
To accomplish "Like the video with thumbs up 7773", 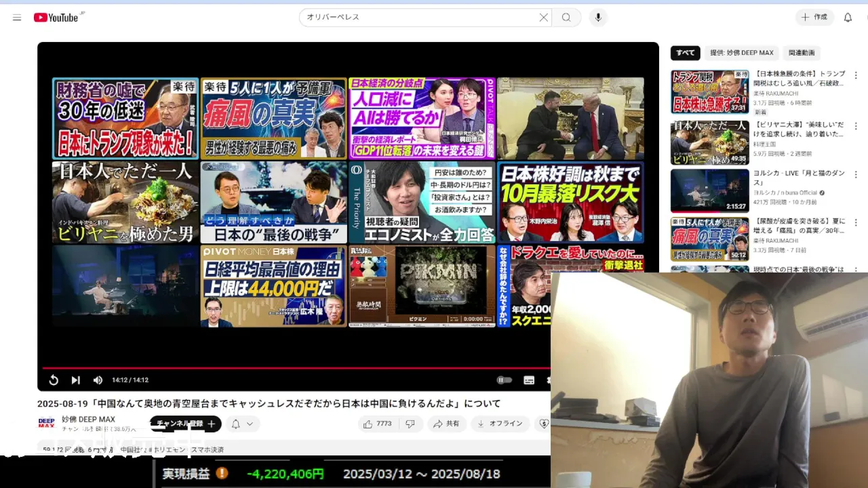I will point(378,424).
